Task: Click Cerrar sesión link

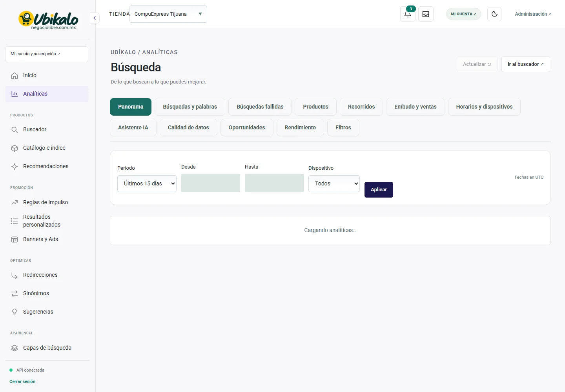Action: tap(22, 381)
